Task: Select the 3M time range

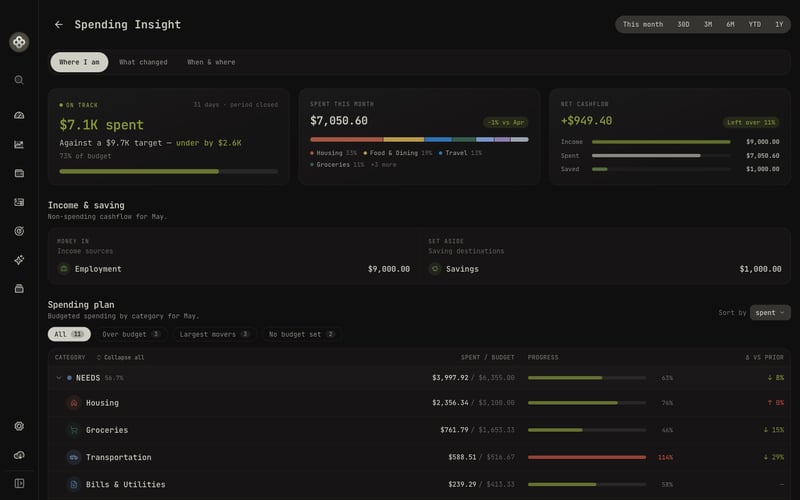Action: click(708, 24)
